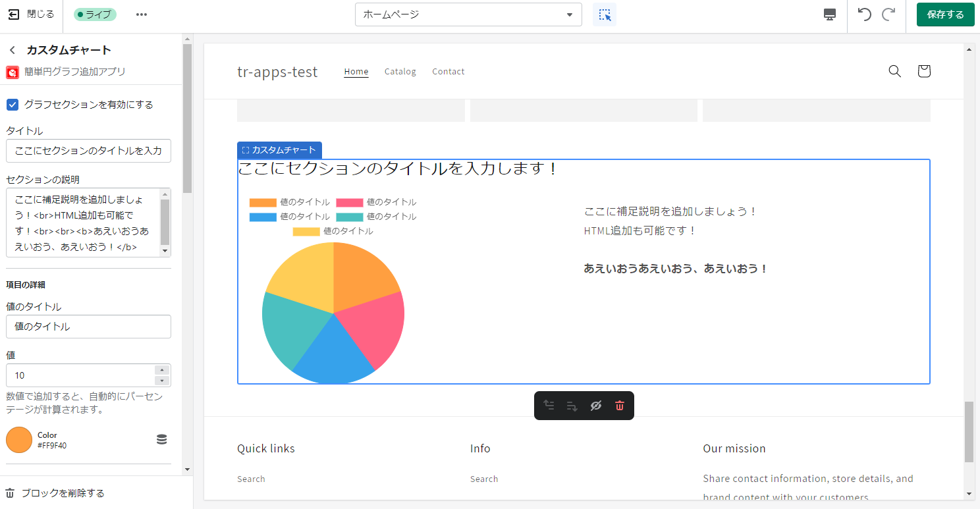Viewport: 980px width, 509px height.
Task: Uncheck グラフセクションを有効にする checkbox
Action: (x=12, y=105)
